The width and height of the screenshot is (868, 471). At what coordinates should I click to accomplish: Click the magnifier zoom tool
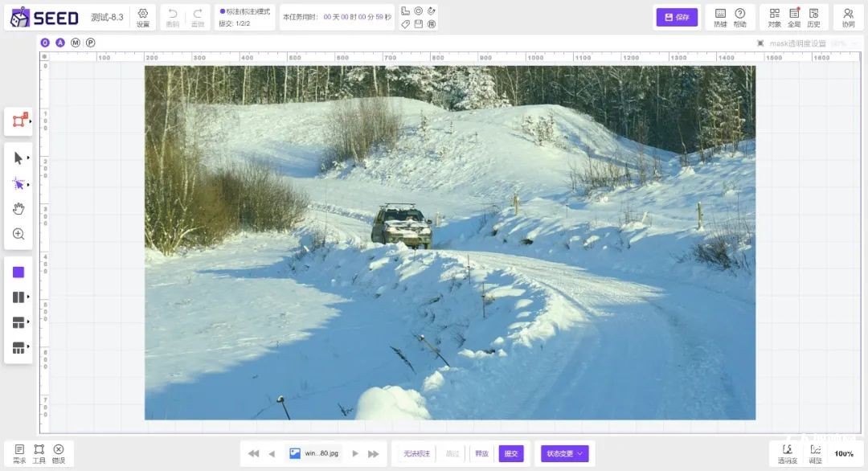point(18,234)
